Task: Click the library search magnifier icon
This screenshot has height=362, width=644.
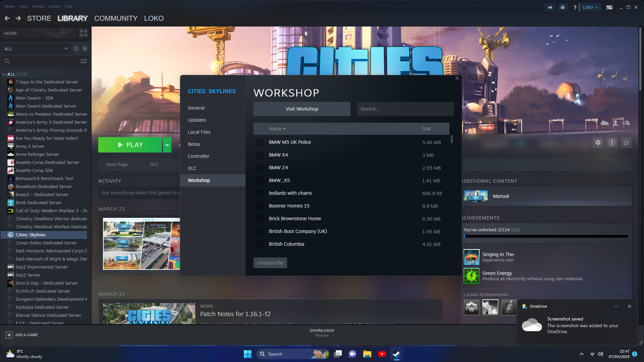Action: [7, 61]
